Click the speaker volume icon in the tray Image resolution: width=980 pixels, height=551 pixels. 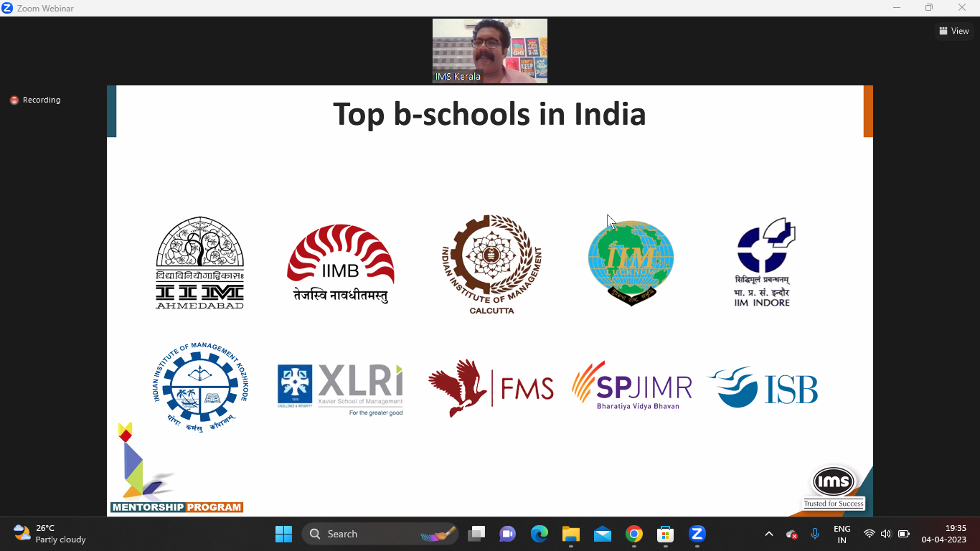point(886,534)
